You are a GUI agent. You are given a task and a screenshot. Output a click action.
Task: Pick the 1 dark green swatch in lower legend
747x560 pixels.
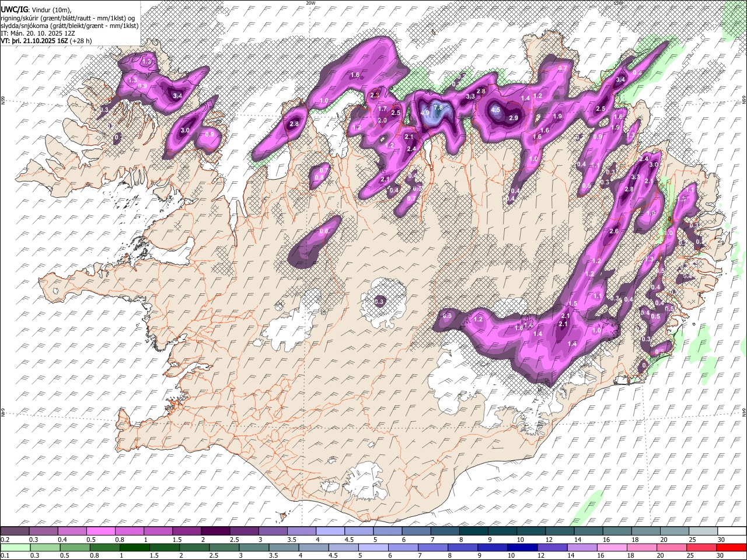134,547
